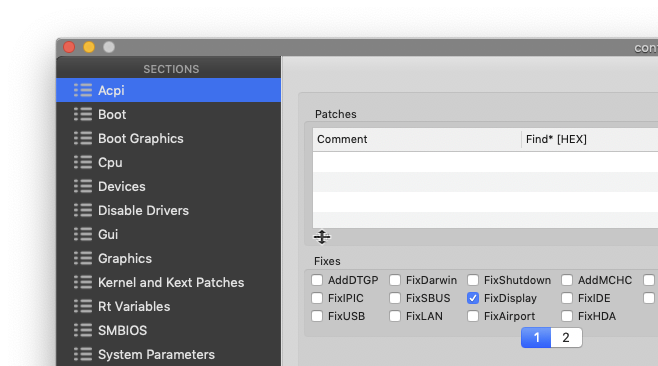The image size is (658, 366).
Task: Switch to Fixes page 2
Action: pos(566,337)
